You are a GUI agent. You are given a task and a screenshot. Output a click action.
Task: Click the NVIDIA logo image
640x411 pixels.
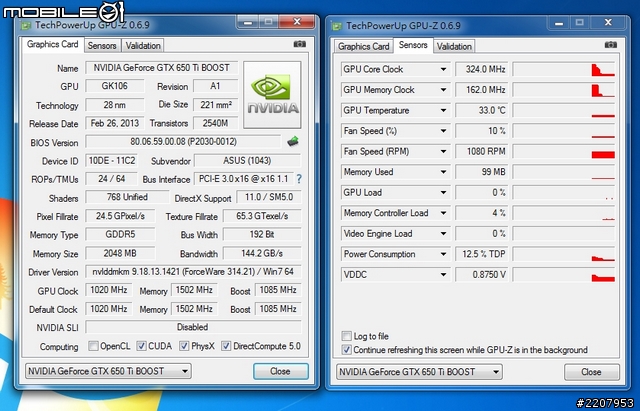pos(272,95)
